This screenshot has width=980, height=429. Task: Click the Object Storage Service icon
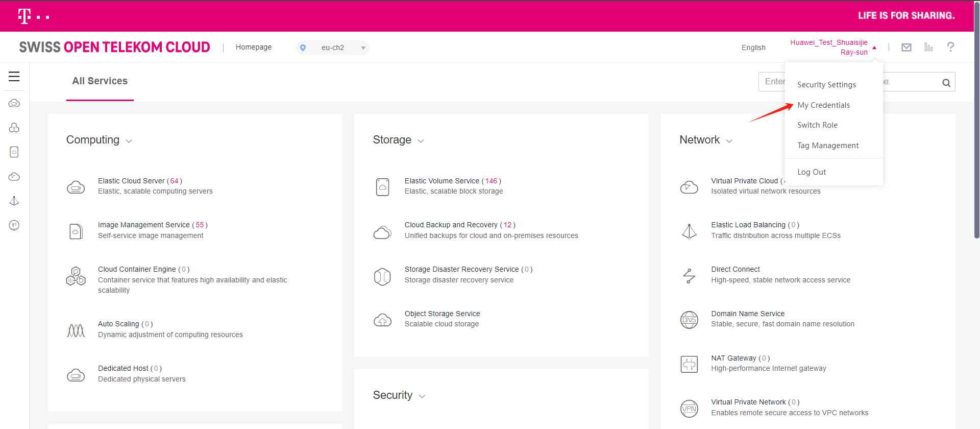click(383, 320)
